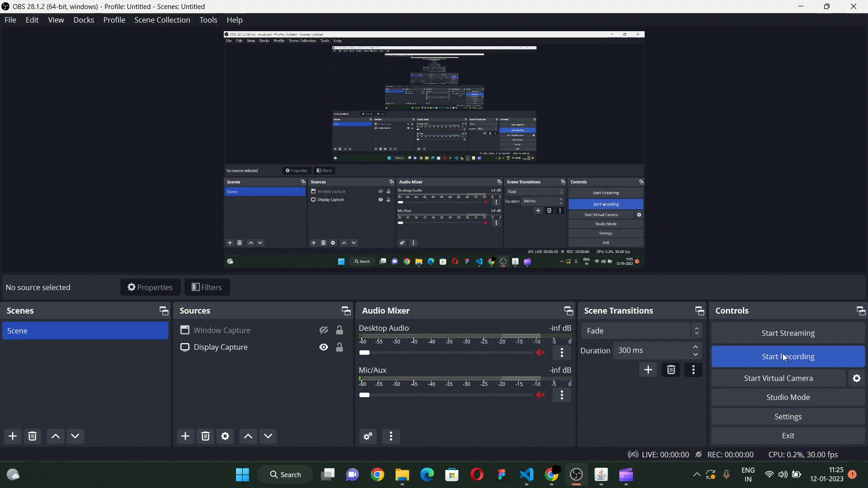Delete scene using Scenes trash icon
The height and width of the screenshot is (488, 868).
point(32,436)
